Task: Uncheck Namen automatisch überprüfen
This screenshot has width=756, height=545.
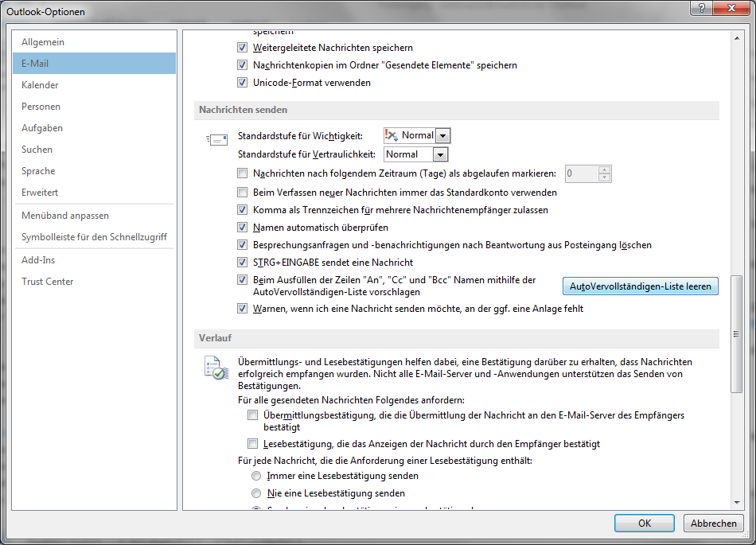Action: (x=242, y=227)
